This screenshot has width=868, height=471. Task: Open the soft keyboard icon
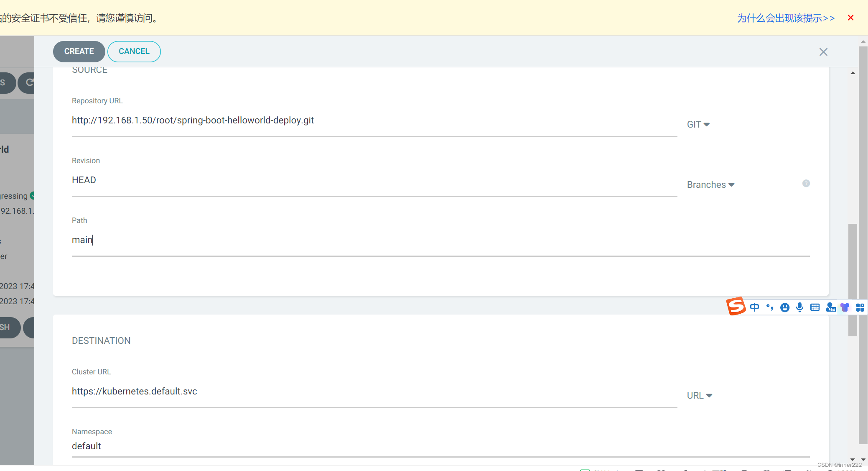point(815,307)
